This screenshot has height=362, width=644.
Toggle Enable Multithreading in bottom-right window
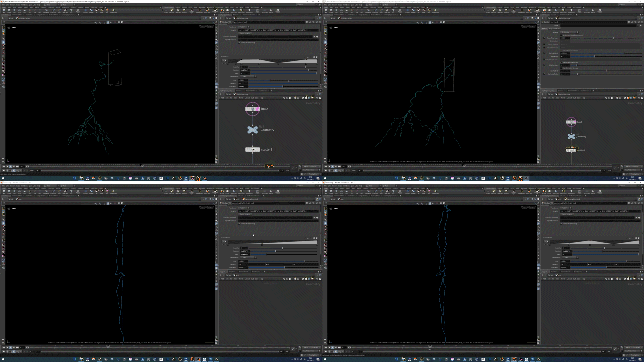pyautogui.click(x=561, y=224)
